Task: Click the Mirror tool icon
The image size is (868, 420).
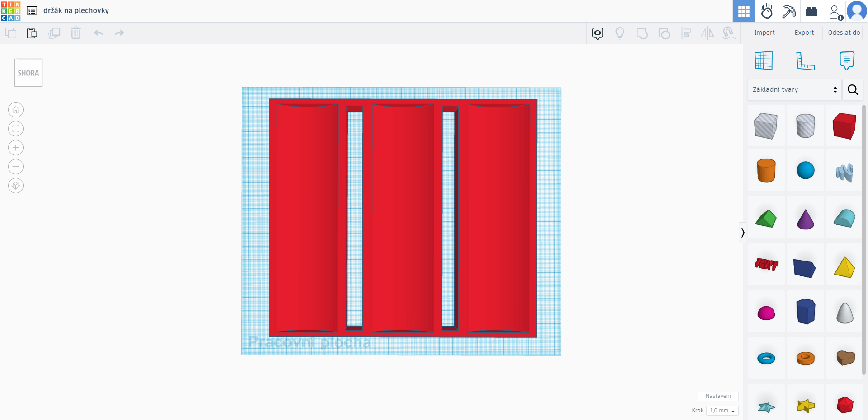Action: [x=708, y=33]
